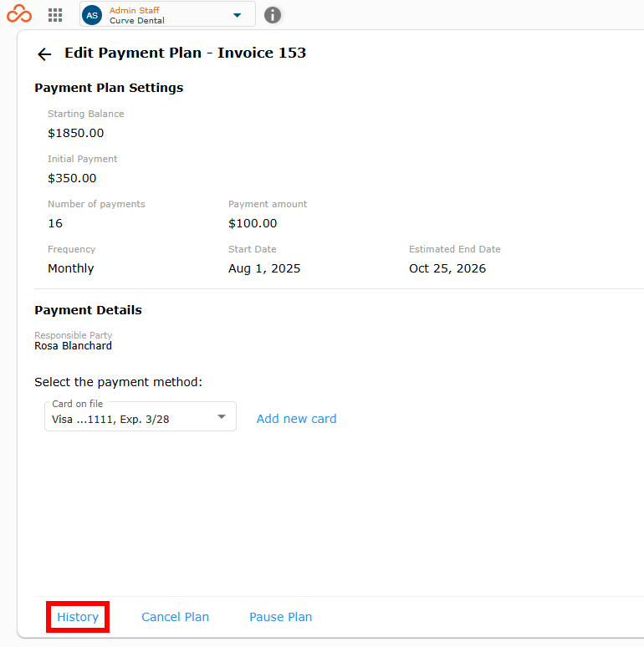644x647 pixels.
Task: Open the info icon
Action: point(273,15)
